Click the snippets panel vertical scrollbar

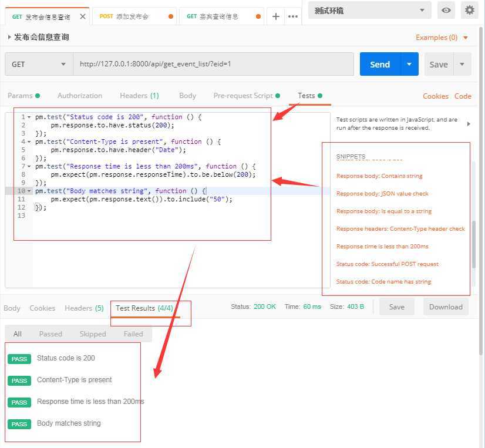[473, 223]
